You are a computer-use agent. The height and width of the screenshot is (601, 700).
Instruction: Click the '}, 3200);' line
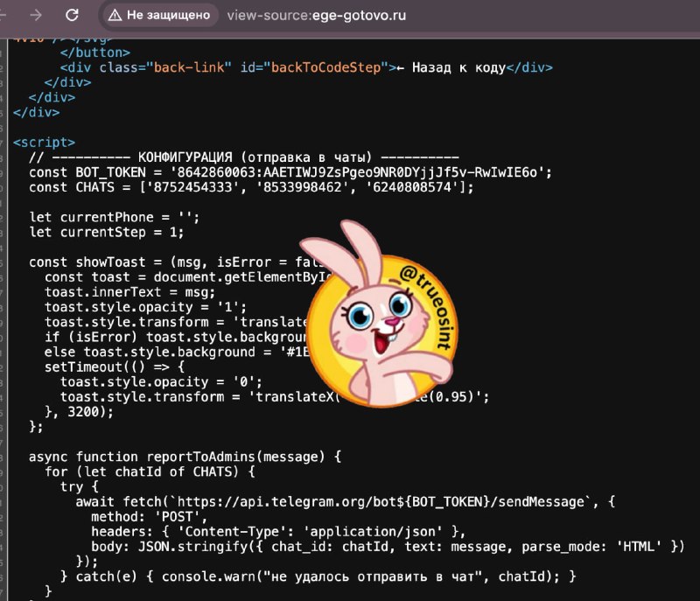pyautogui.click(x=79, y=412)
